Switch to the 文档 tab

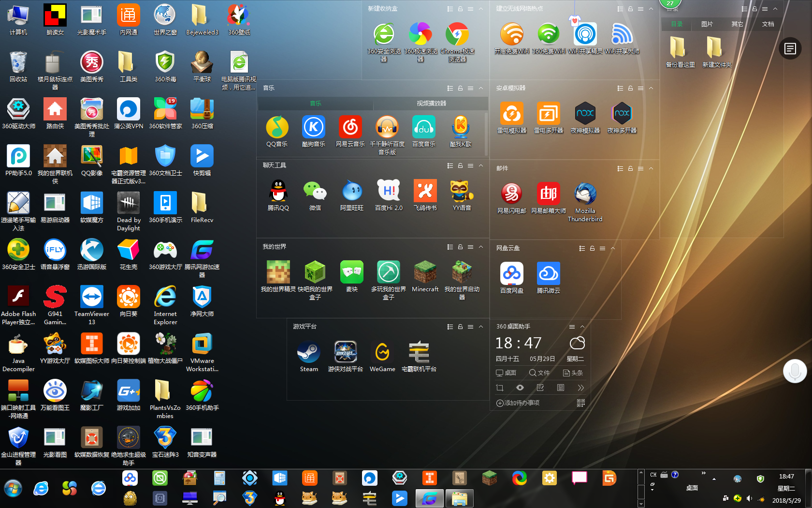(x=768, y=24)
